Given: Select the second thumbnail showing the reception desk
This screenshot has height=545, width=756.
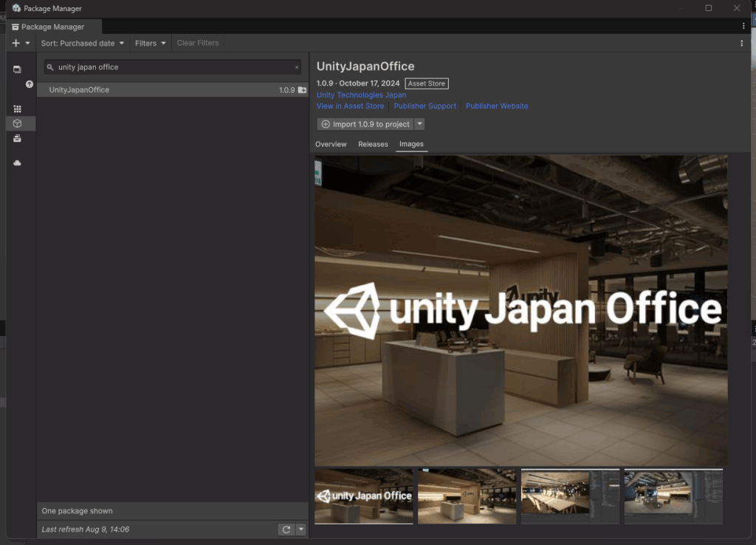Looking at the screenshot, I should coord(467,496).
